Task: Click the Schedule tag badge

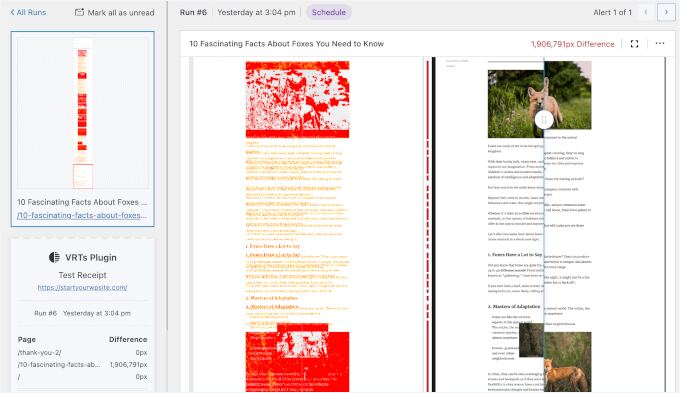Action: click(329, 12)
